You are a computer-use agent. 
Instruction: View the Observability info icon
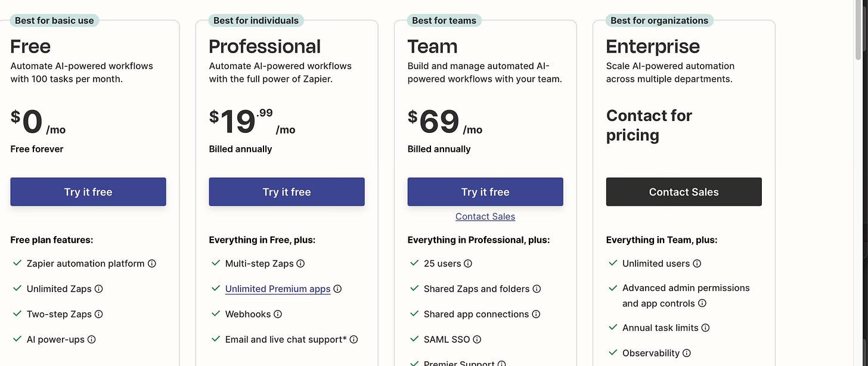[687, 352]
